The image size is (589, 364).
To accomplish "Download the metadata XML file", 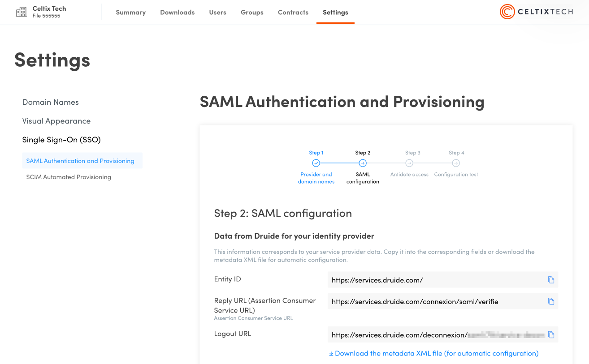I will tap(433, 353).
